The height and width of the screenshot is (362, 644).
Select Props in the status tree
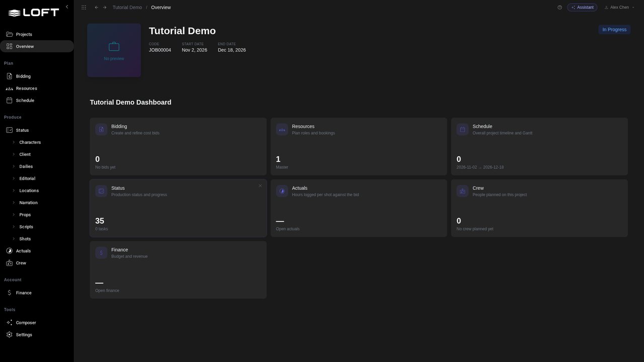25,215
